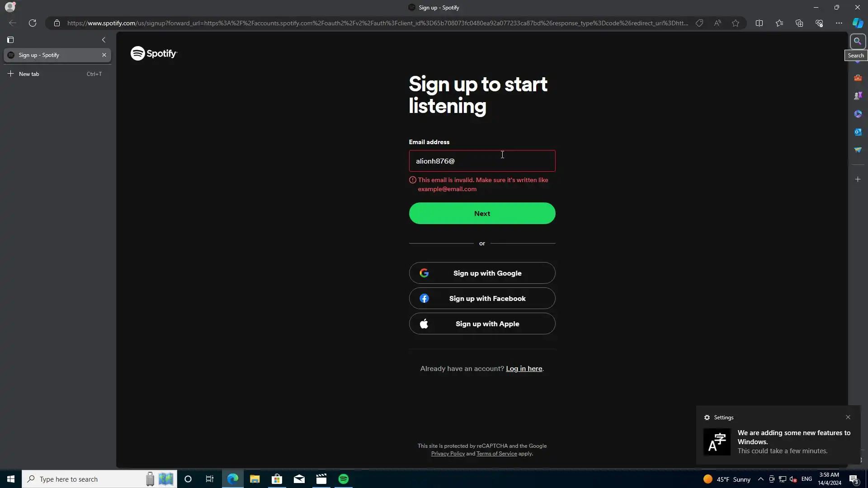Open a New tab from the sidebar
The image size is (868, 488).
29,74
